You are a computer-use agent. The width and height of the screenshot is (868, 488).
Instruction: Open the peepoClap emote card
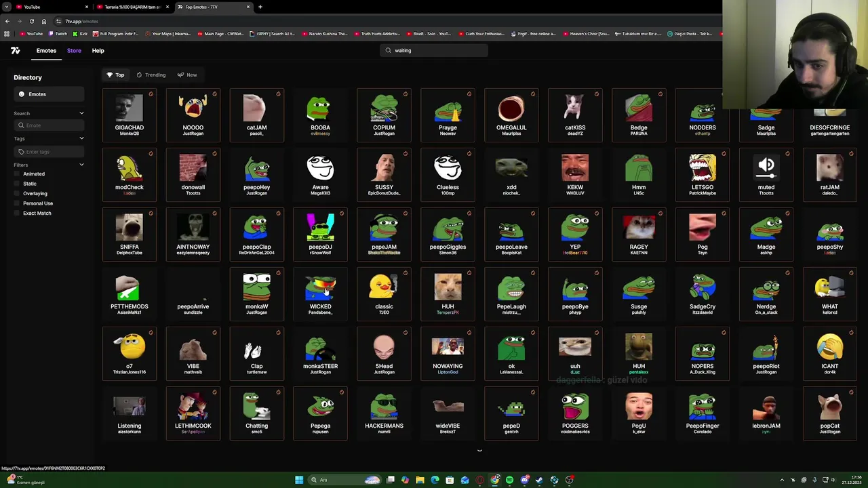click(x=256, y=235)
